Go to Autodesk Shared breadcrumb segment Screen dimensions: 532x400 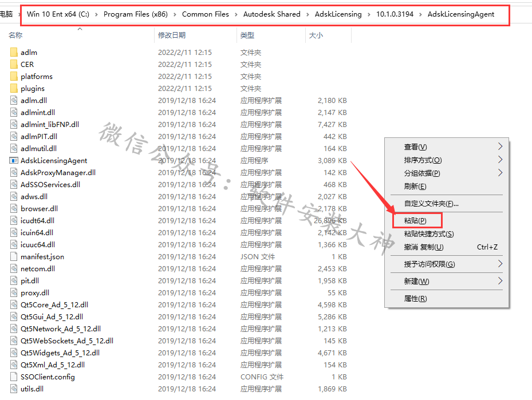click(272, 14)
